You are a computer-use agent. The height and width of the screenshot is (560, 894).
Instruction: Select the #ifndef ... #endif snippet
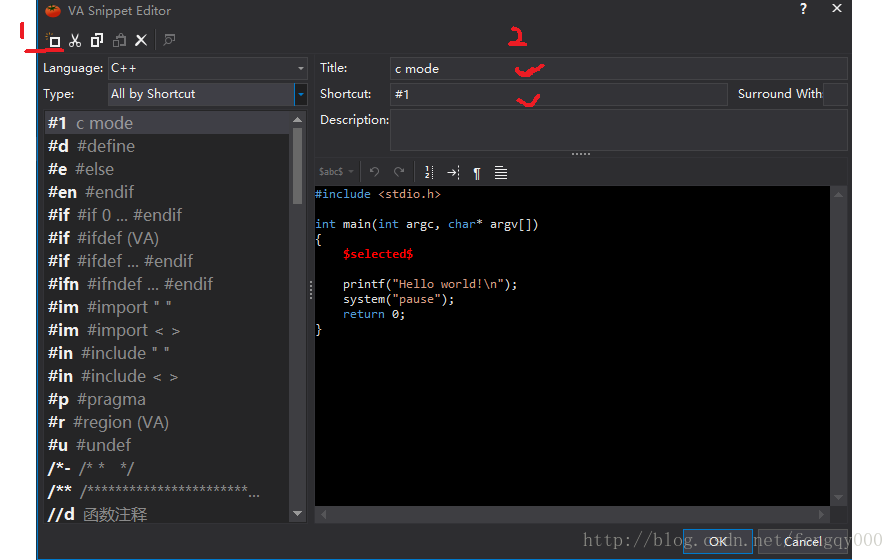pyautogui.click(x=168, y=284)
